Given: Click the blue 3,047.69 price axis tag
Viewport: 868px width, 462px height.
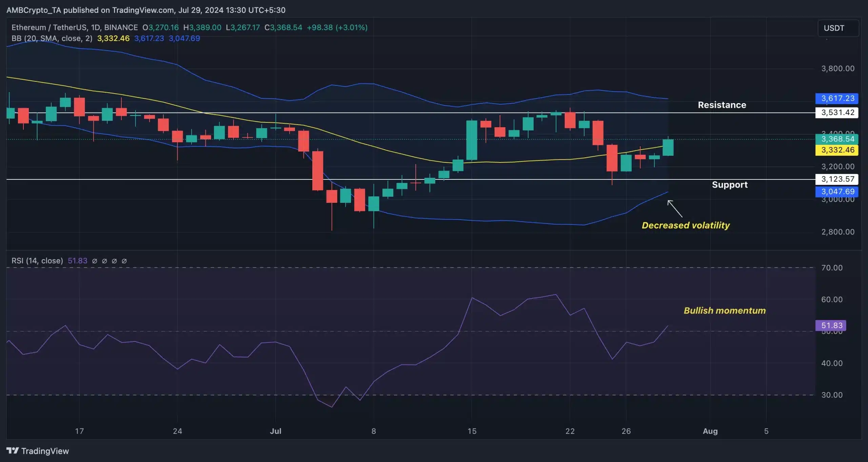Looking at the screenshot, I should [x=837, y=192].
